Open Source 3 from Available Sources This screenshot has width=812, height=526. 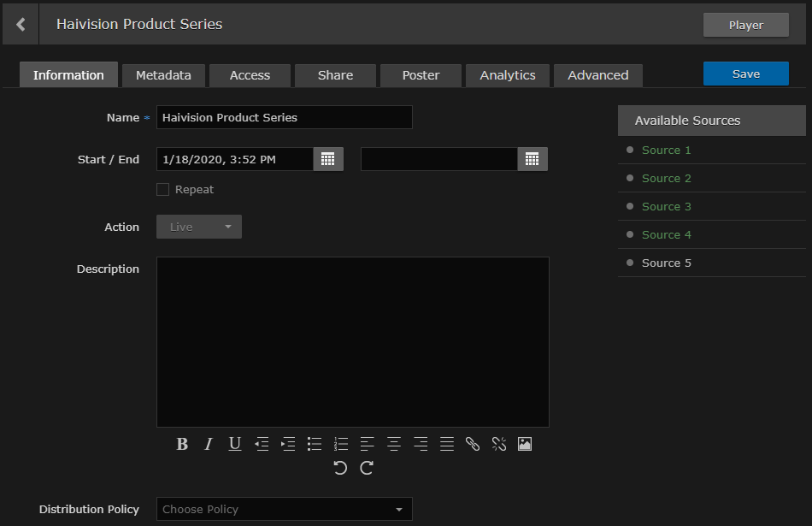[666, 206]
